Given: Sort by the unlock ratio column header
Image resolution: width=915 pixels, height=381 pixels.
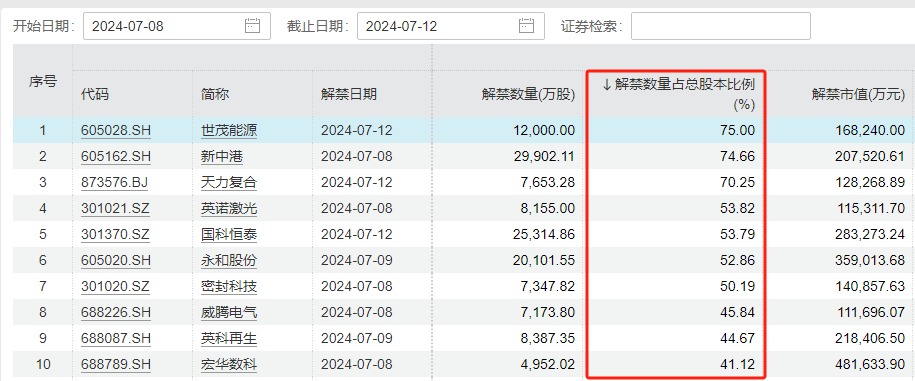Looking at the screenshot, I should [679, 95].
